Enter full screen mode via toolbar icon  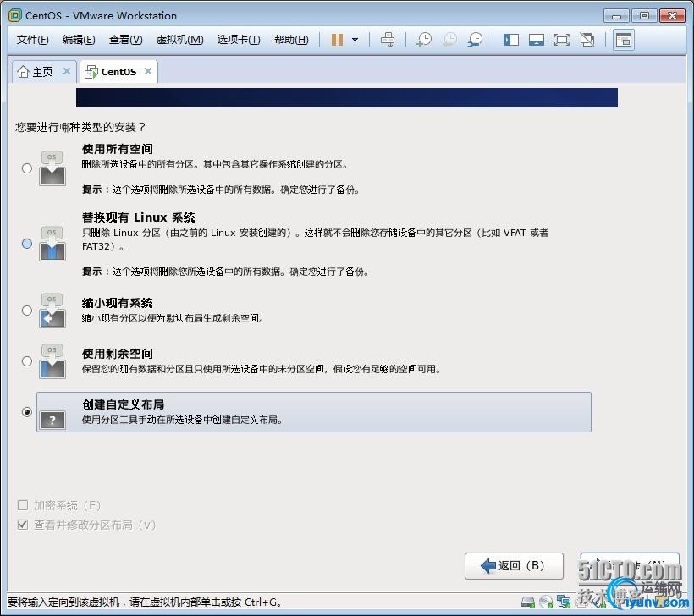(562, 40)
